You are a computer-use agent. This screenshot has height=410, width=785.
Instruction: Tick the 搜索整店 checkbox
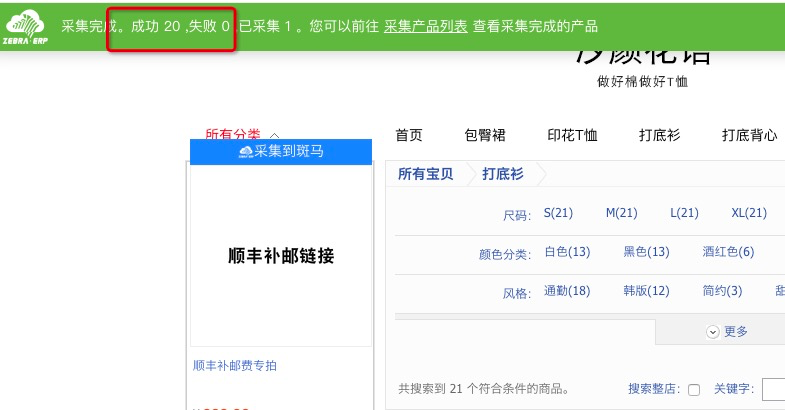(694, 390)
